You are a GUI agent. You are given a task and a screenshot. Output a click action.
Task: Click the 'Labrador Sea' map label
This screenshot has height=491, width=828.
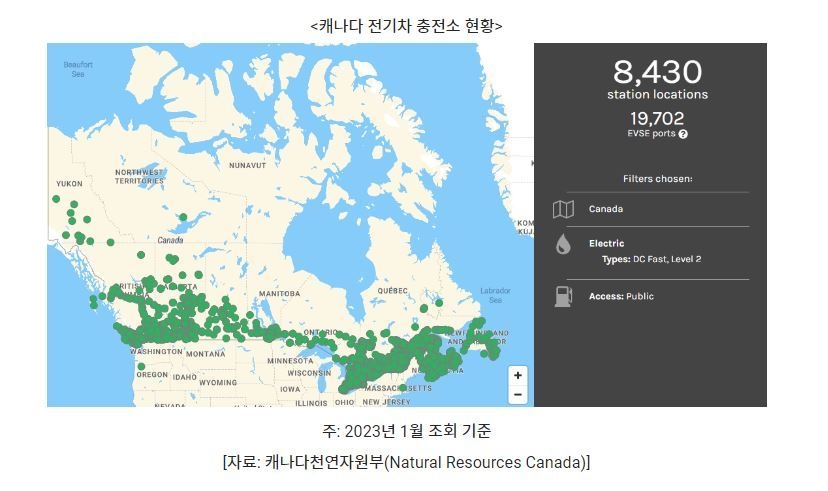(x=495, y=295)
